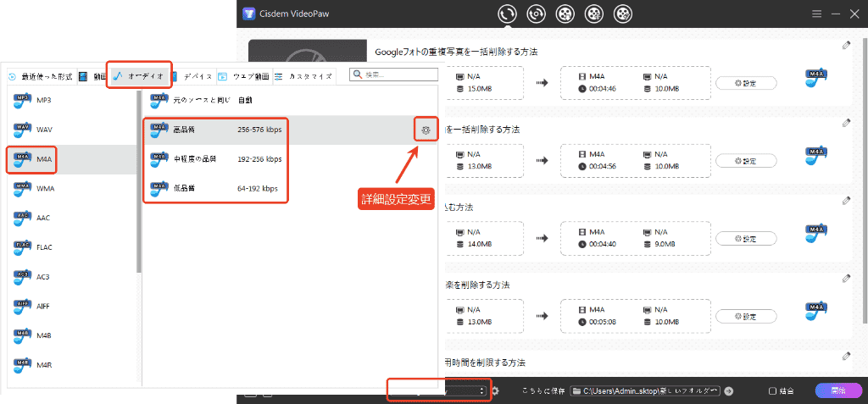This screenshot has width=868, height=404.
Task: Switch to デバイス tab
Action: (x=192, y=76)
